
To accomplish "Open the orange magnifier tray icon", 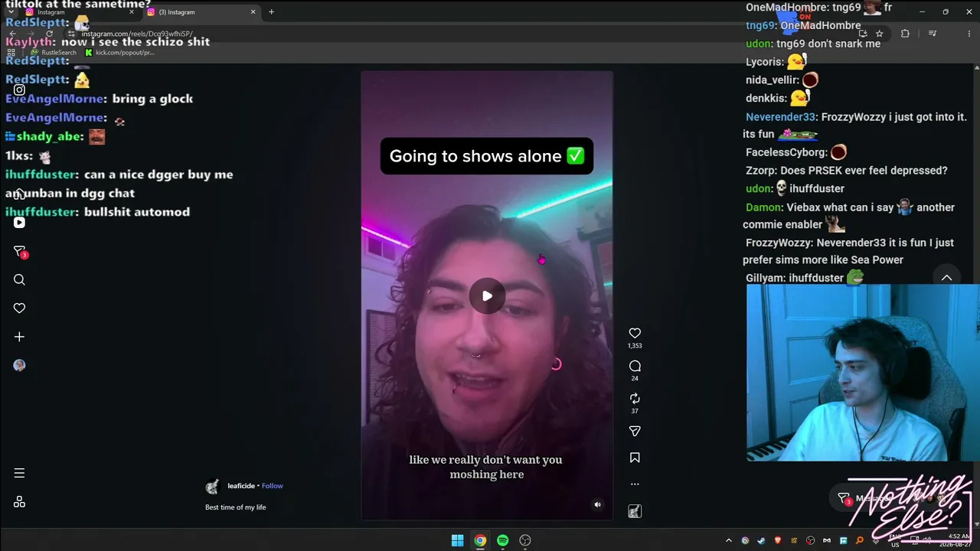I will [859, 540].
